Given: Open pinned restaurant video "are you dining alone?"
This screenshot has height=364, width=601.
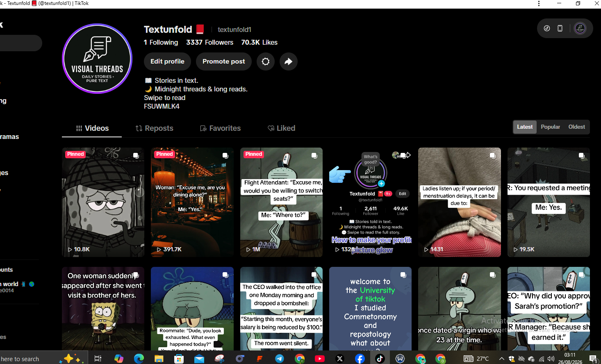Looking at the screenshot, I should [x=192, y=202].
